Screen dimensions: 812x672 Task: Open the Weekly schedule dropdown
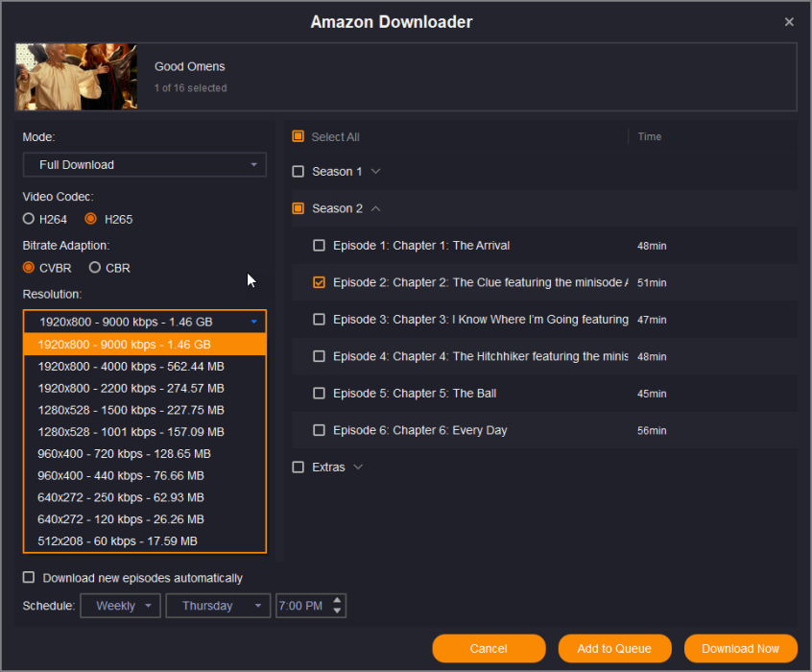click(x=120, y=606)
